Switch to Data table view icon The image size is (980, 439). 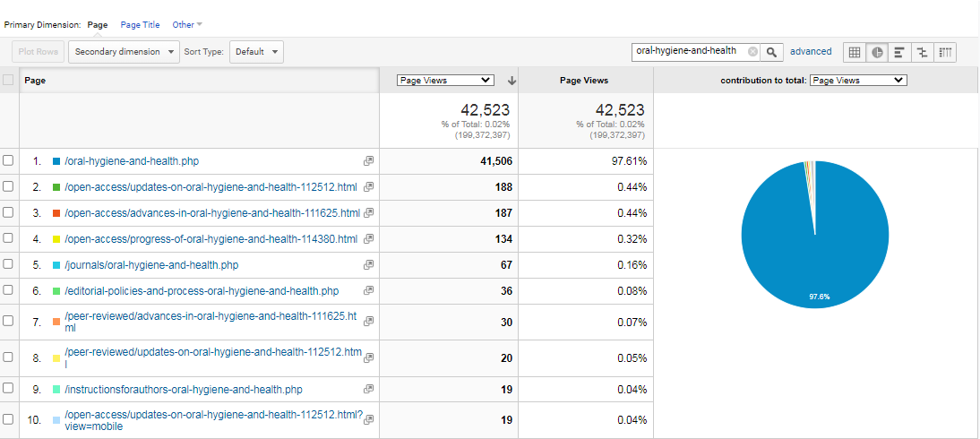pos(855,52)
